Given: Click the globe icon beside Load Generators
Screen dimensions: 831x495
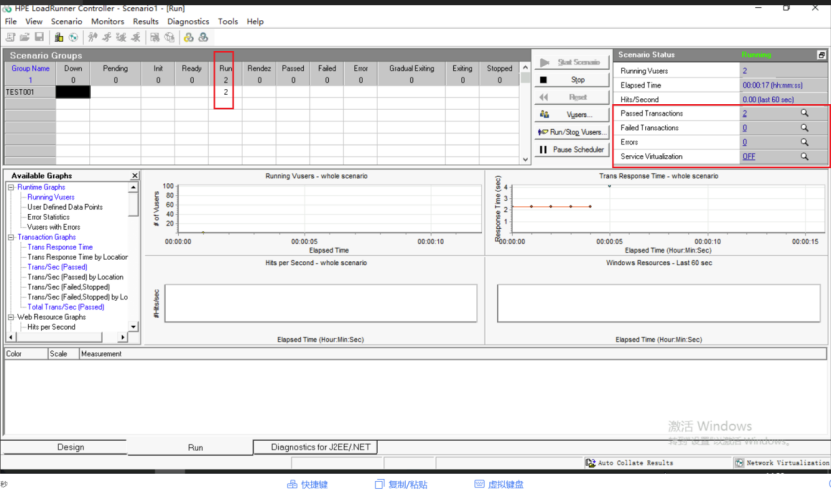Looking at the screenshot, I should point(74,37).
